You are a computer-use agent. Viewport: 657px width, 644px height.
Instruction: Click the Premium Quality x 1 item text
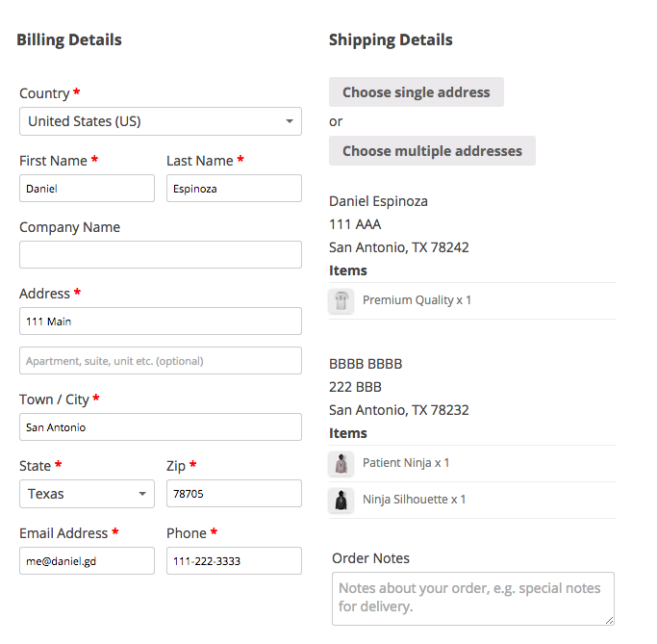(417, 300)
